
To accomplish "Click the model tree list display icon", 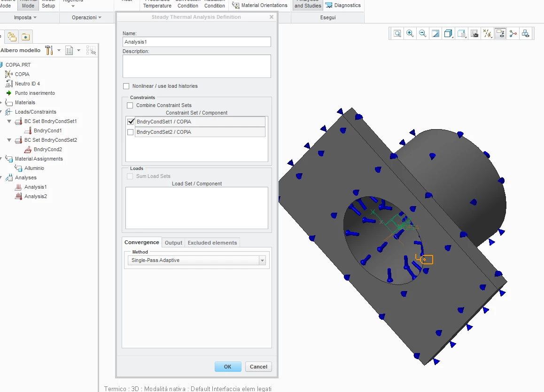I will 69,51.
